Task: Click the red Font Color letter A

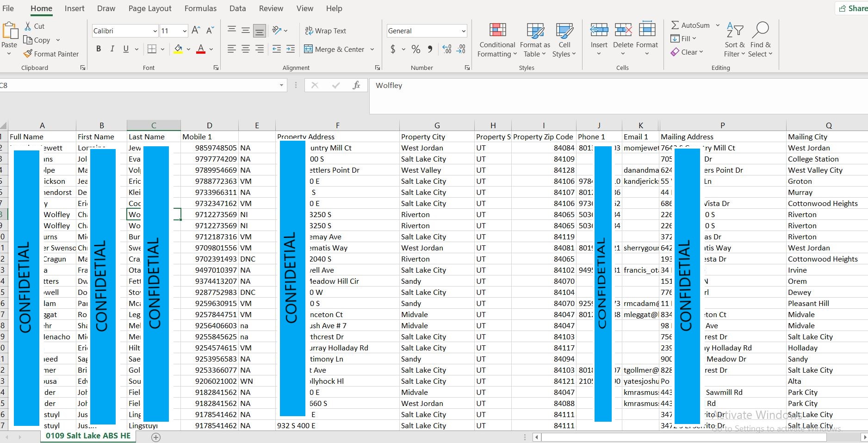Action: 201,49
